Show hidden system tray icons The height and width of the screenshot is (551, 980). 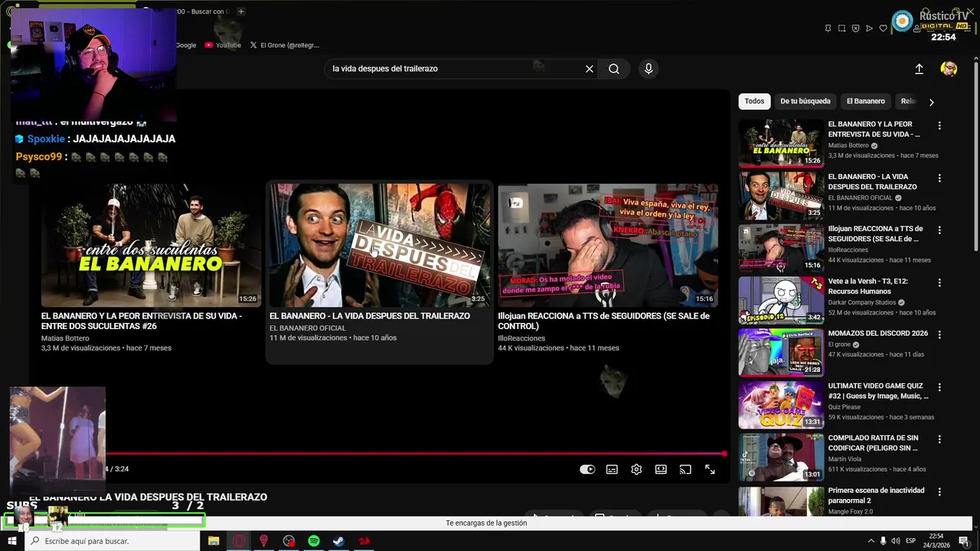pos(871,541)
